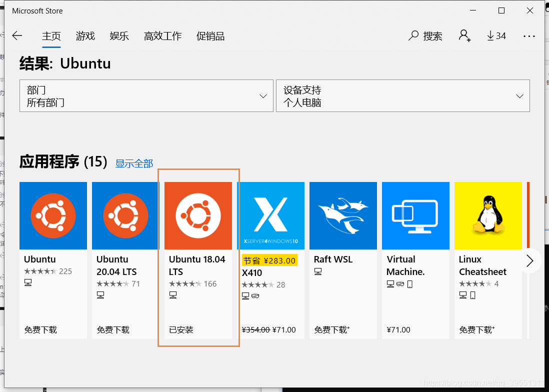Screen dimensions: 549x392
Task: Click mobile device icon under Linux Cheatsheet
Action: point(472,295)
